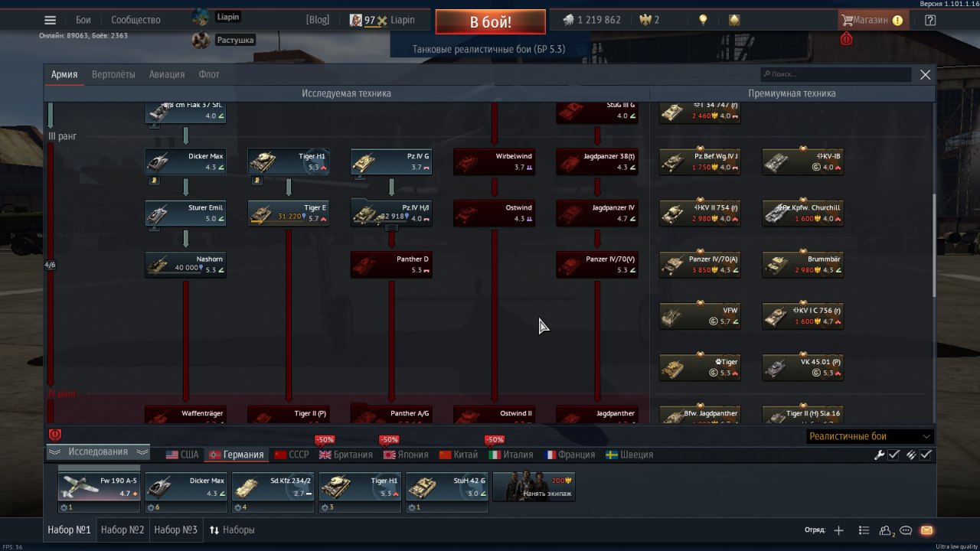Start battle with В бой! button

(491, 21)
